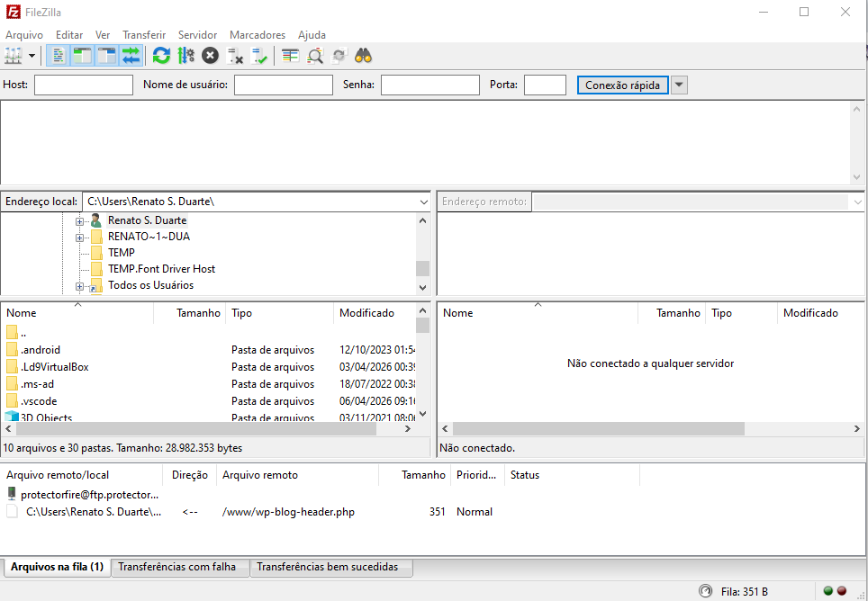Switch to Transferências com falha tab
The height and width of the screenshot is (601, 868).
(177, 567)
